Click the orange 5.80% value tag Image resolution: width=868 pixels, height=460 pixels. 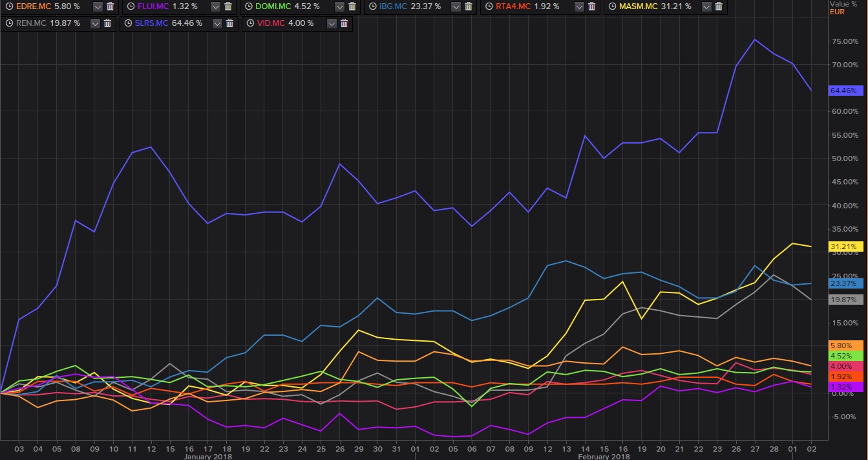tap(845, 345)
